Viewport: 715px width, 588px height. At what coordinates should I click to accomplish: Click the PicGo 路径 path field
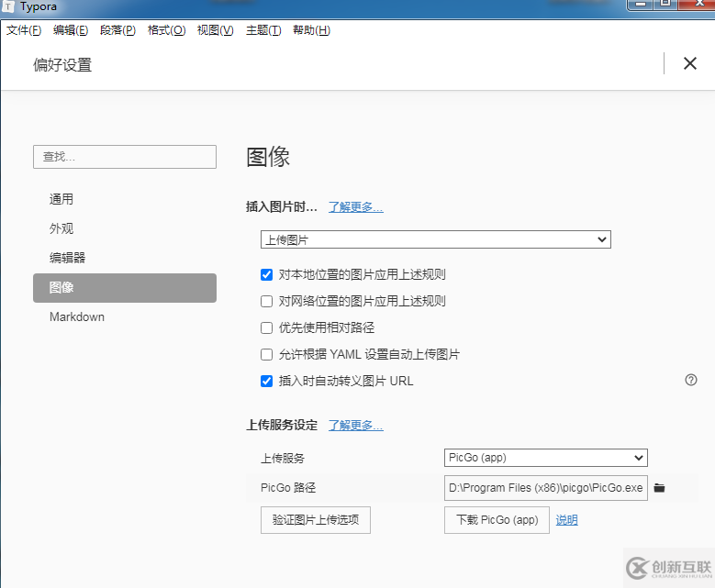click(x=546, y=488)
